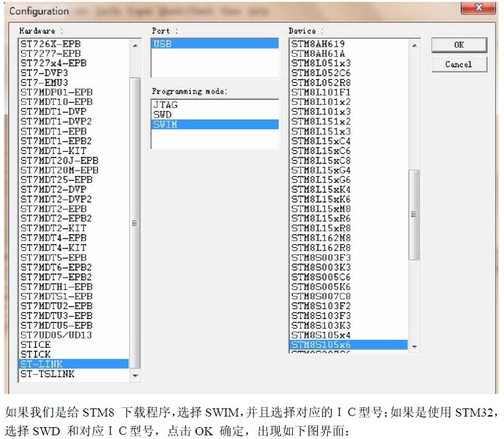Select STM8L15xK4 device
This screenshot has width=504, height=439.
(x=348, y=189)
